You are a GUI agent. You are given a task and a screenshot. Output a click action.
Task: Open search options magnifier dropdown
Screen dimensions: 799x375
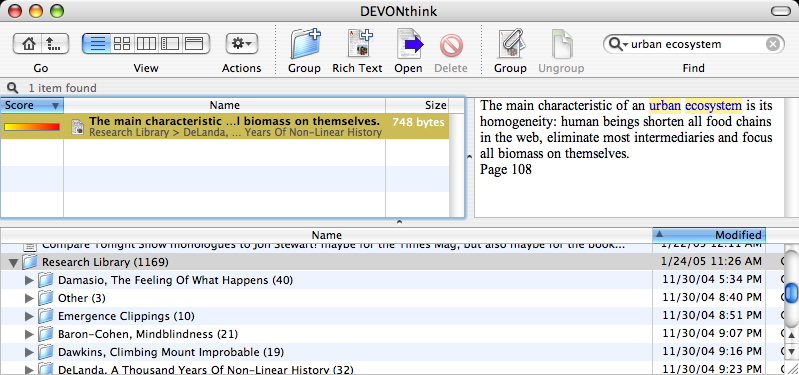point(618,44)
